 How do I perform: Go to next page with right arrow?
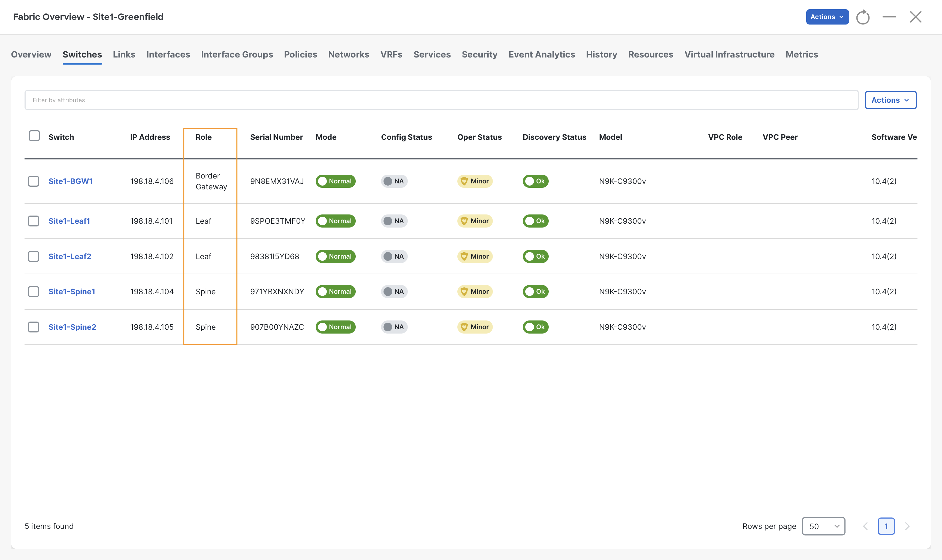tap(907, 526)
